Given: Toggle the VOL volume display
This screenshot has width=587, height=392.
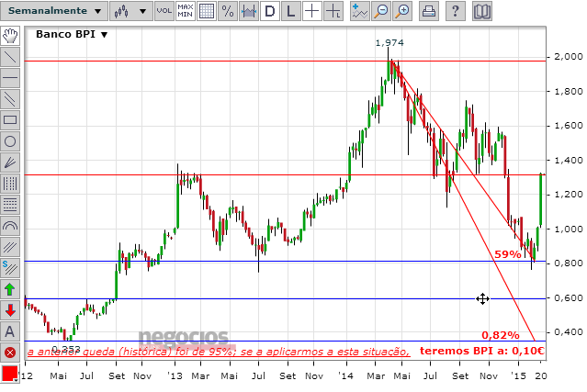Looking at the screenshot, I should tap(164, 11).
